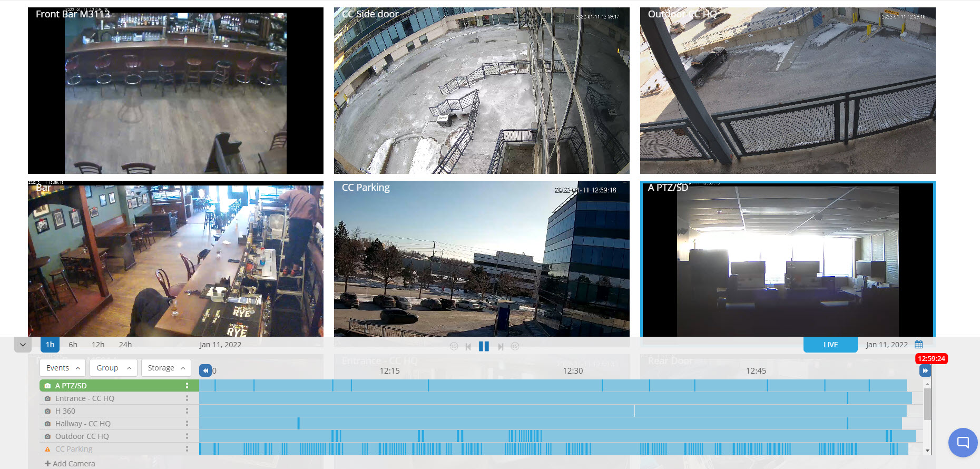Open options menu for A PTZ/SD
Image resolution: width=980 pixels, height=469 pixels.
pyautogui.click(x=187, y=386)
